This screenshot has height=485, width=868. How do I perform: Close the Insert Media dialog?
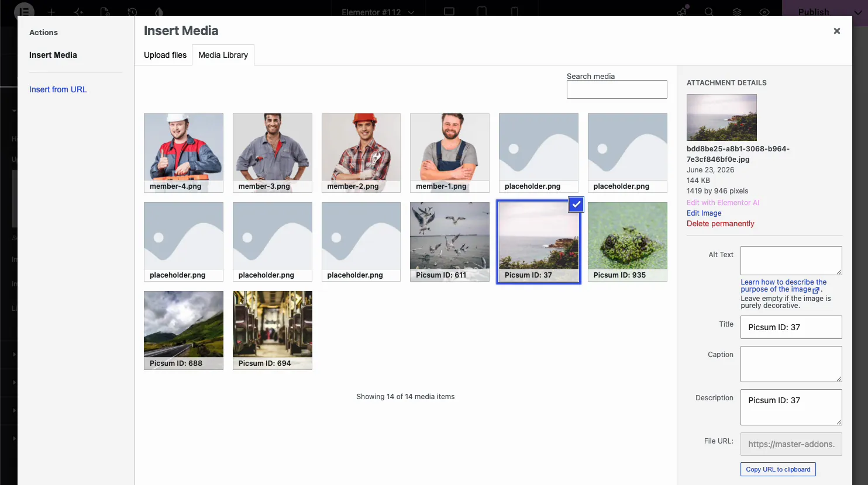[x=836, y=31]
